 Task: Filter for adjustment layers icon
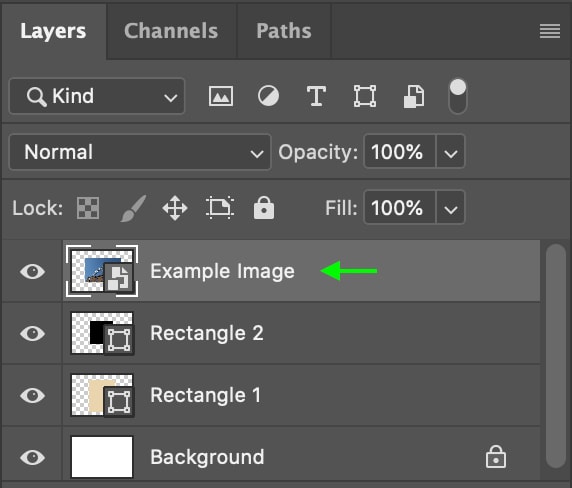click(268, 96)
